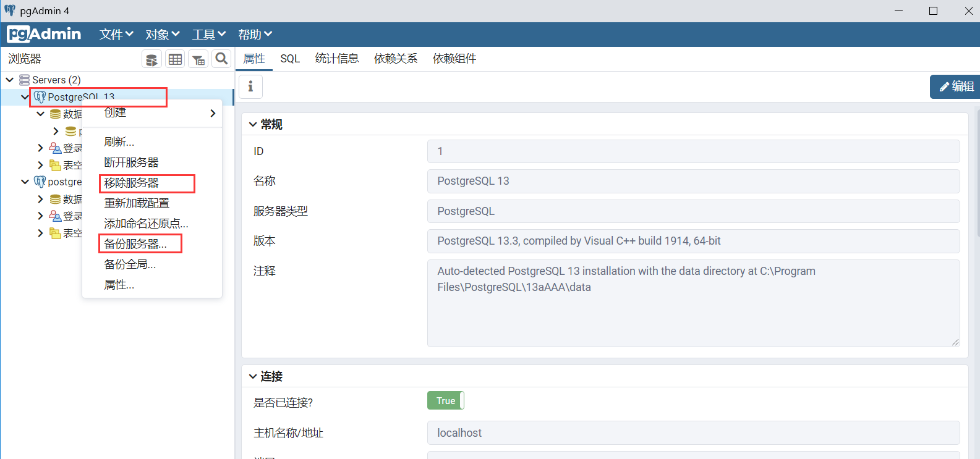Open the 对象 menu
Viewport: 980px width, 459px height.
(x=163, y=35)
